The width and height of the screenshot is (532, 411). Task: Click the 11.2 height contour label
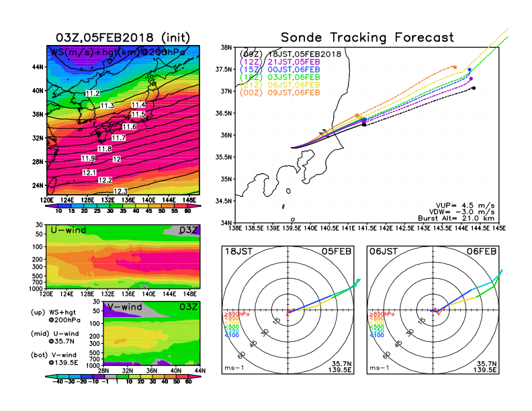coord(92,93)
